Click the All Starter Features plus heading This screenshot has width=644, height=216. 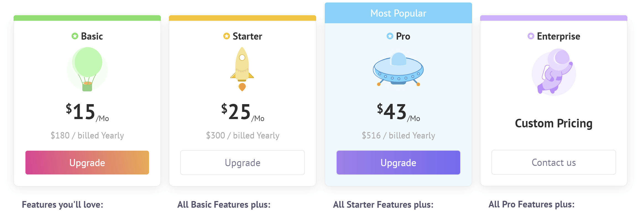pos(383,205)
